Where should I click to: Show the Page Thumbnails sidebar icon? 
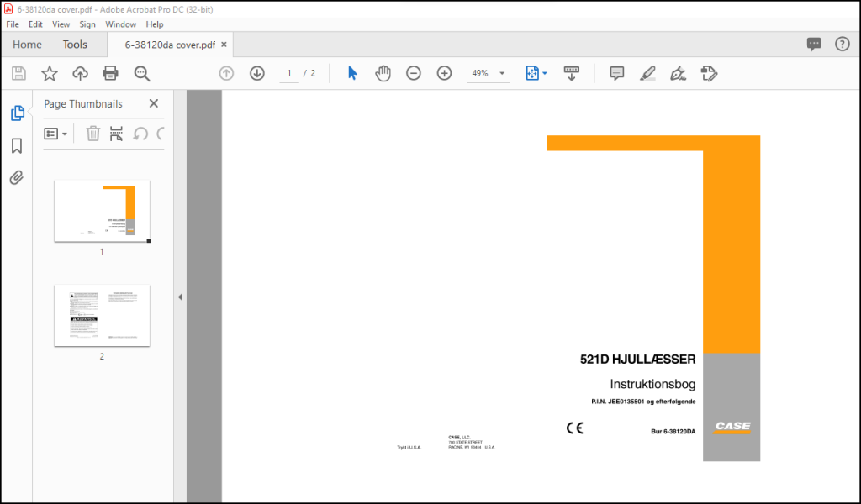coord(17,113)
